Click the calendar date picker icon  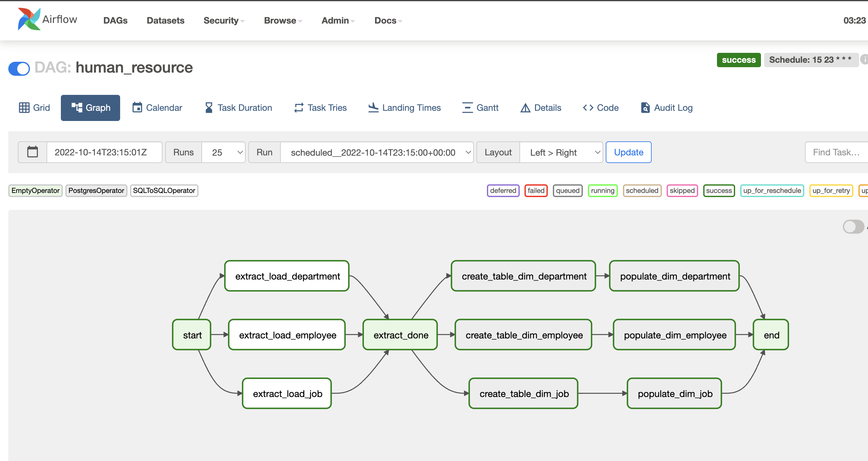(x=32, y=152)
